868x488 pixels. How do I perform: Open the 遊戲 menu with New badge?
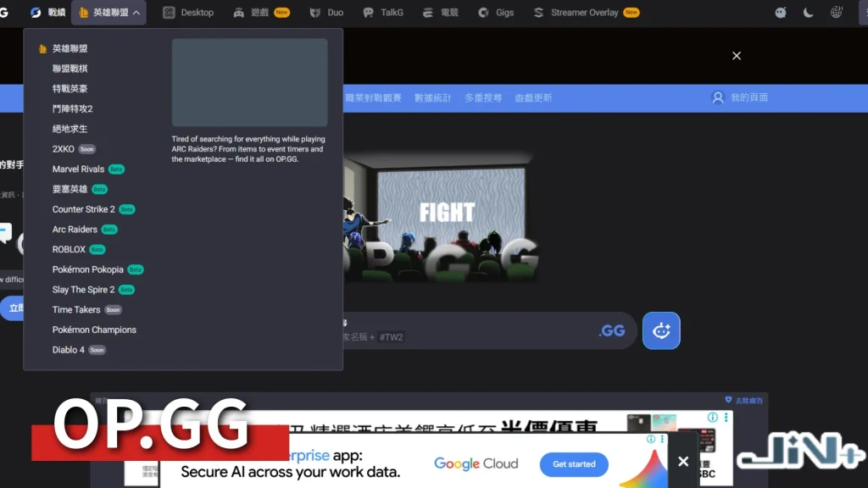point(261,12)
